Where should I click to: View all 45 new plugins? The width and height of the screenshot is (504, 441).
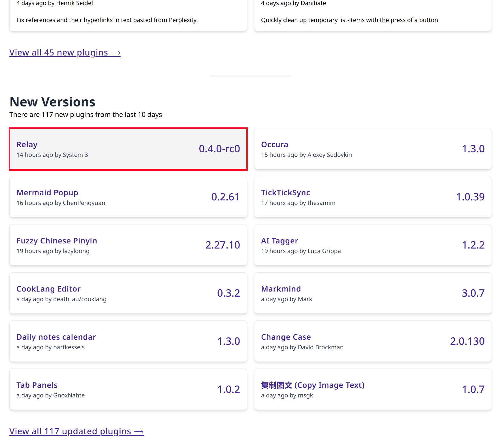pos(65,52)
